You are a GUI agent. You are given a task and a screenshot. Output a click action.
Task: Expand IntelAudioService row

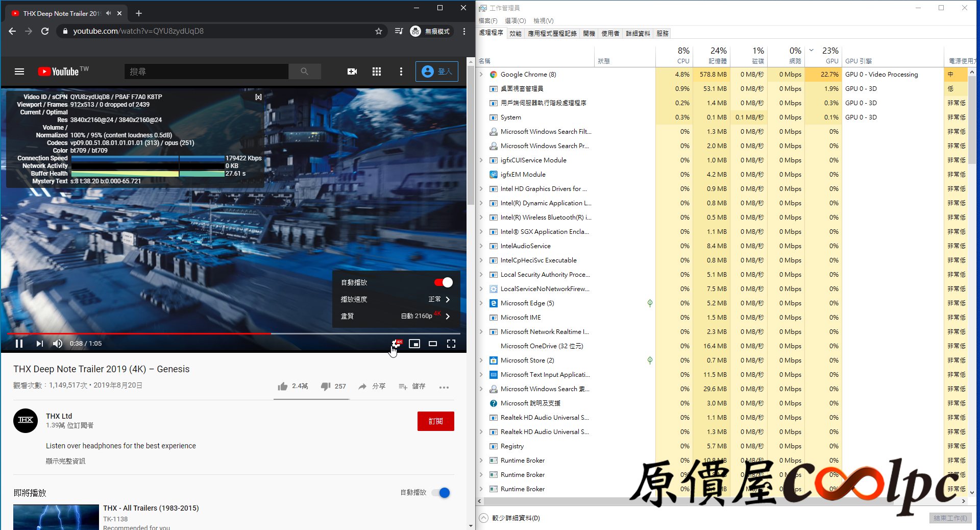point(481,246)
